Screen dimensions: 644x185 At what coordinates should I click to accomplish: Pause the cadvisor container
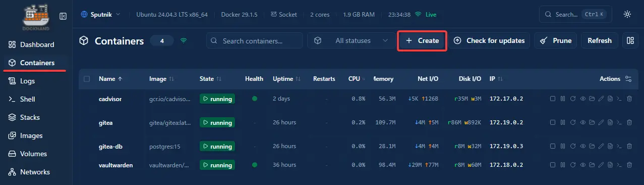pos(562,99)
